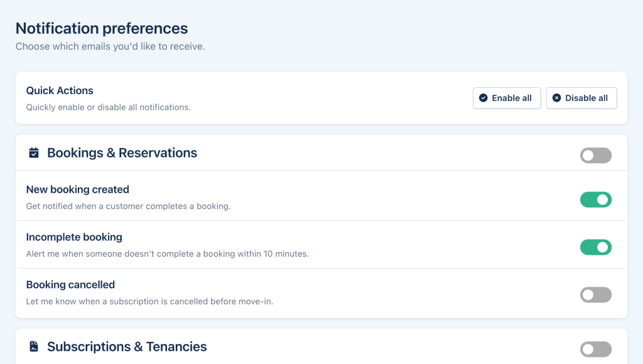Click the '10 minutes' incomplete booking description

[167, 254]
